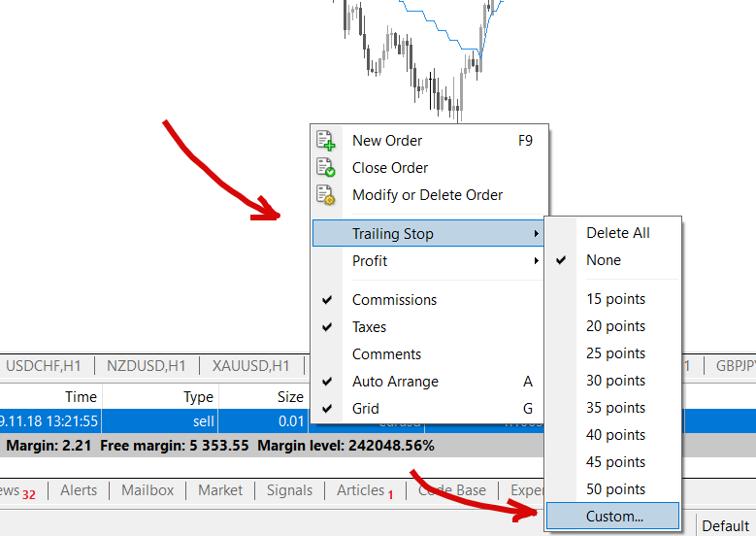Open the Articles terminal tab
The image size is (756, 536).
(x=365, y=490)
